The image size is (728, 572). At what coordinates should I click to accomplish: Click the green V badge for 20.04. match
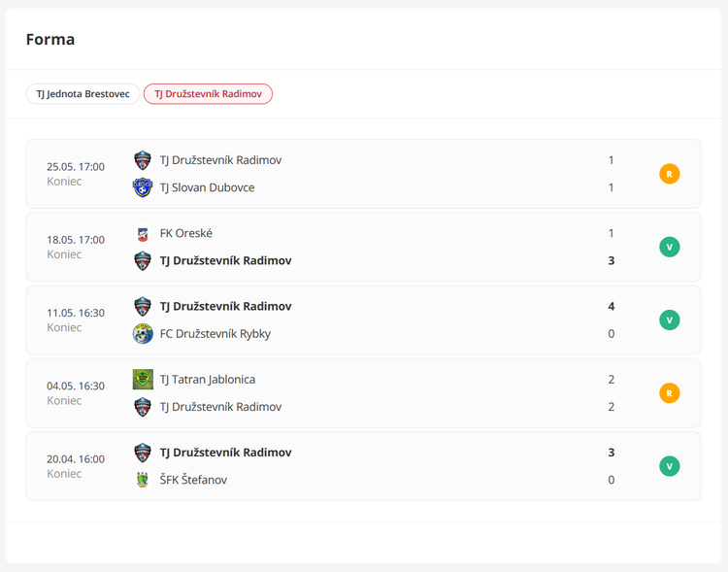point(669,466)
